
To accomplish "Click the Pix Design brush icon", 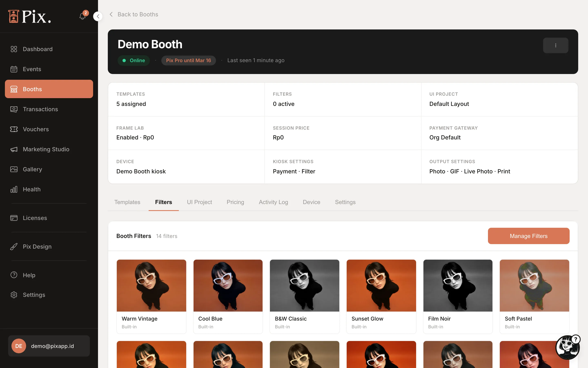I will pos(14,247).
